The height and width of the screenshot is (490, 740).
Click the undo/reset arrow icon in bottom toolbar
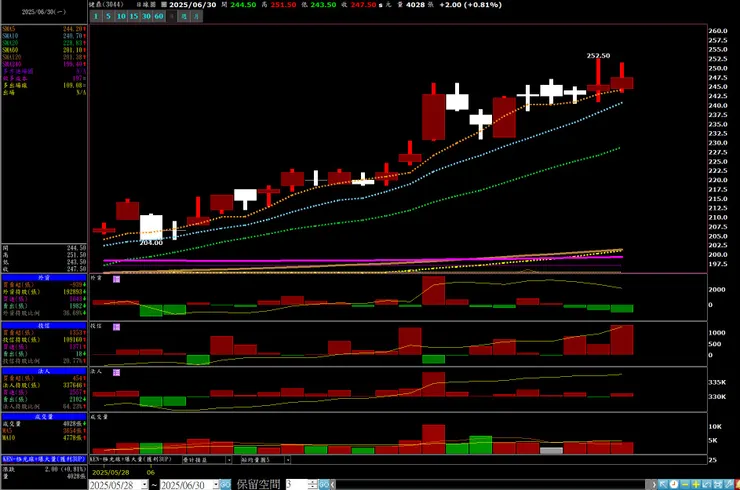706,484
